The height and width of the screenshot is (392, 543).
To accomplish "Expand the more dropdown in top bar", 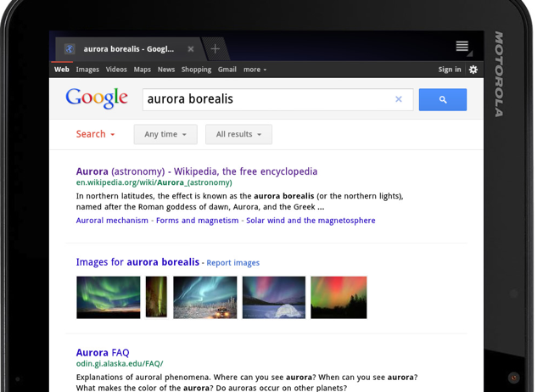I will point(255,70).
